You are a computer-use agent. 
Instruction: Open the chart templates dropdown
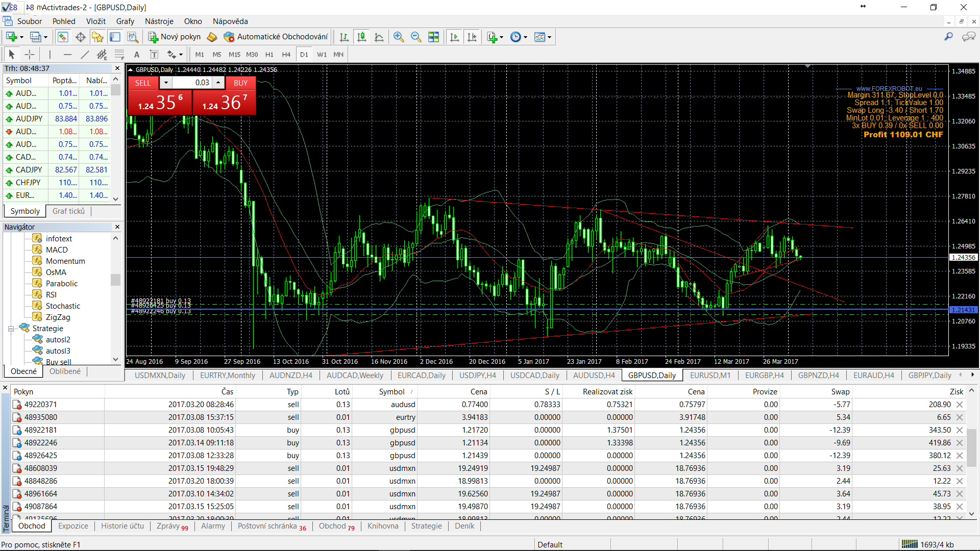coord(543,37)
